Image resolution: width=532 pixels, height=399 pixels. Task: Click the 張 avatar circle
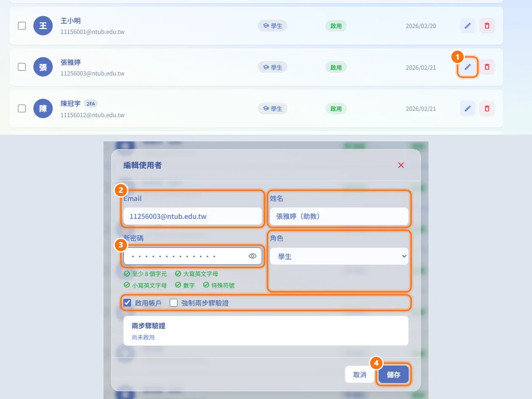(x=43, y=67)
